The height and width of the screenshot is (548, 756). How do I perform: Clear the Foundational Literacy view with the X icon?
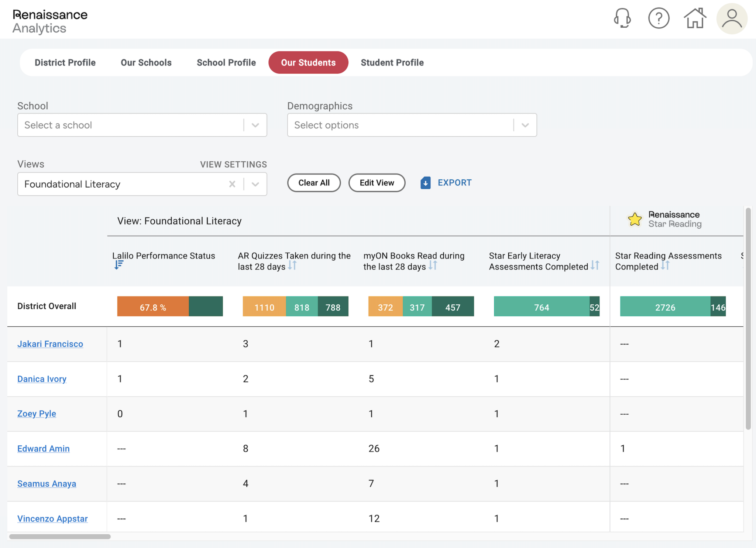[232, 184]
